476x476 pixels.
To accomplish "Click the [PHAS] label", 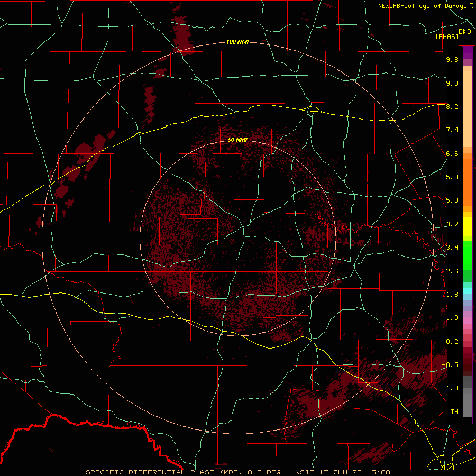I will (447, 37).
